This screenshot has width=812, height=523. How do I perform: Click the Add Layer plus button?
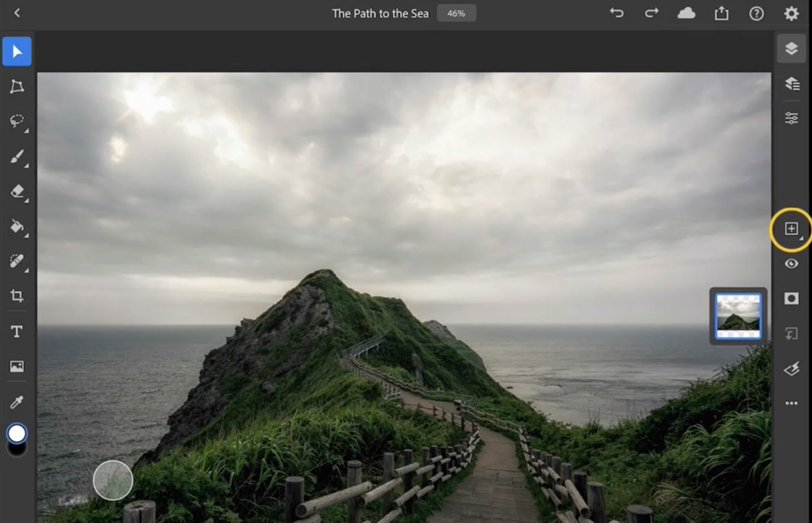(x=792, y=229)
